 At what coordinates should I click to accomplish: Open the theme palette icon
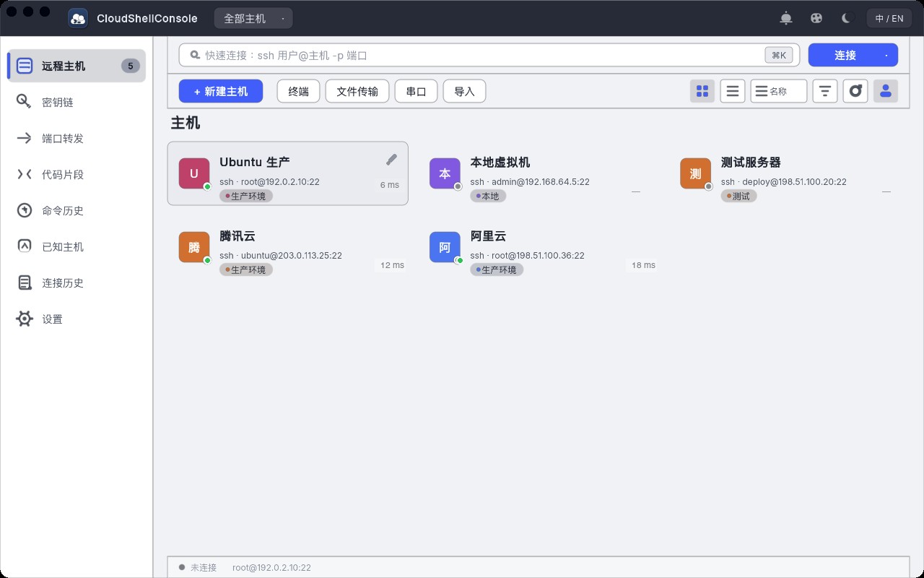(x=816, y=18)
